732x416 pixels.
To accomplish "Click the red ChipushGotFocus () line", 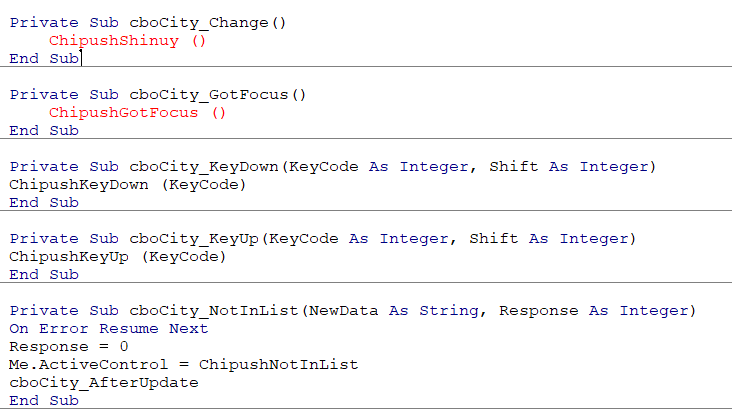I will (x=138, y=113).
